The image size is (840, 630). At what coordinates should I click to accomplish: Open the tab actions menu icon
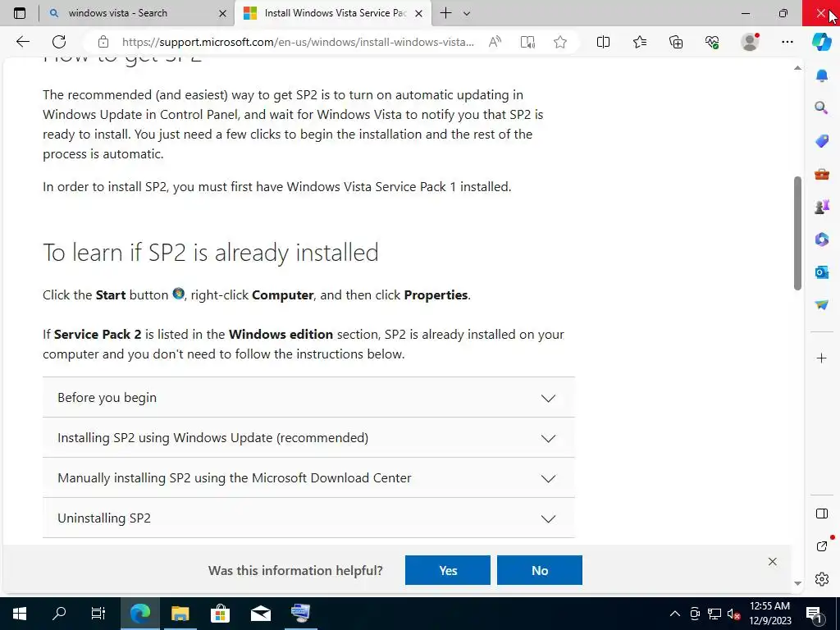point(20,13)
